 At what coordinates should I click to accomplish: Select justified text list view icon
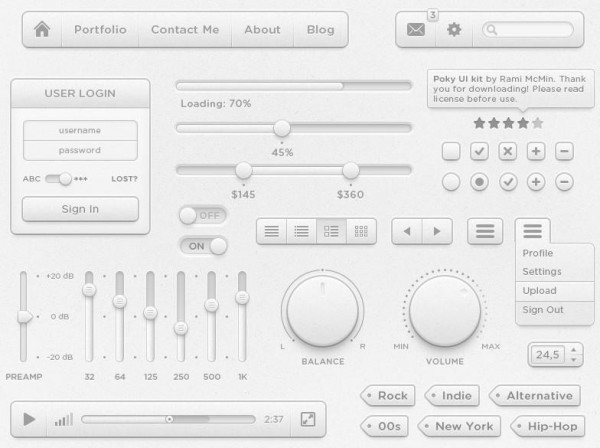click(x=272, y=231)
